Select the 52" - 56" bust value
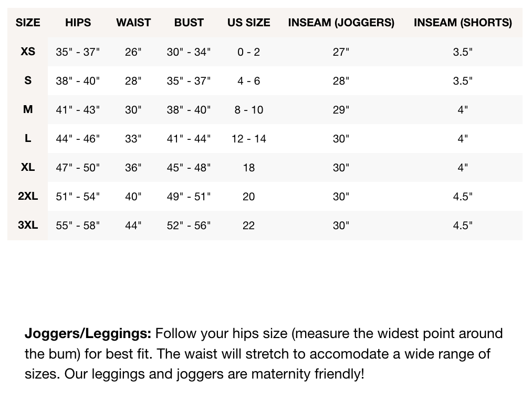The image size is (532, 398). point(189,225)
